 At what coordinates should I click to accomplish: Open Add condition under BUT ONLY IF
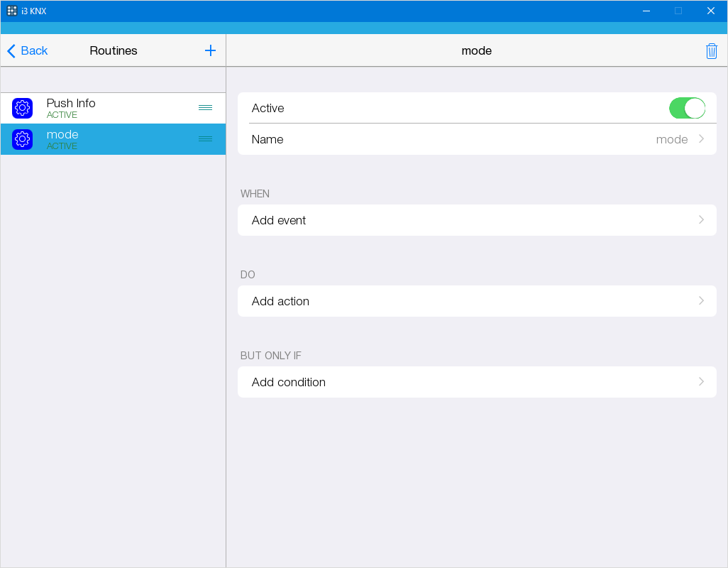(x=477, y=382)
